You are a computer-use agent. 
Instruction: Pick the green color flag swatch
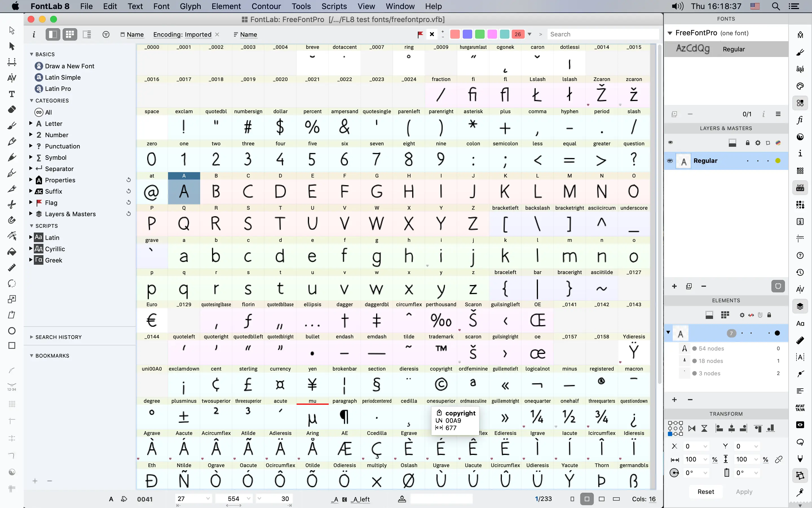tap(480, 34)
